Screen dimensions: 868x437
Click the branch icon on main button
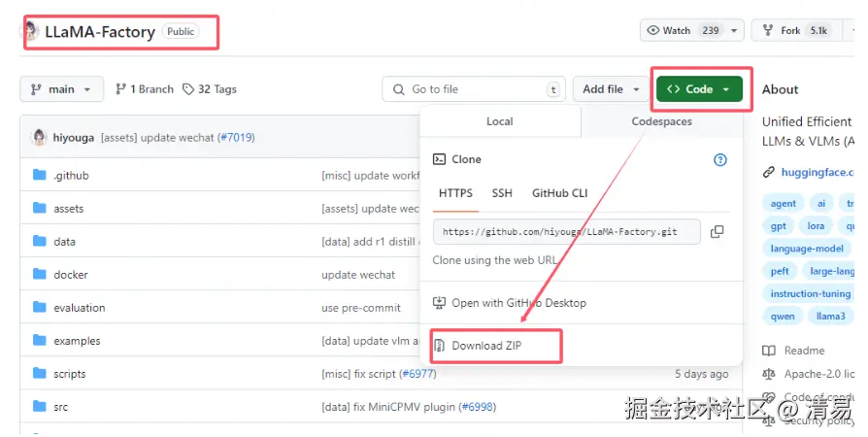pos(36,89)
